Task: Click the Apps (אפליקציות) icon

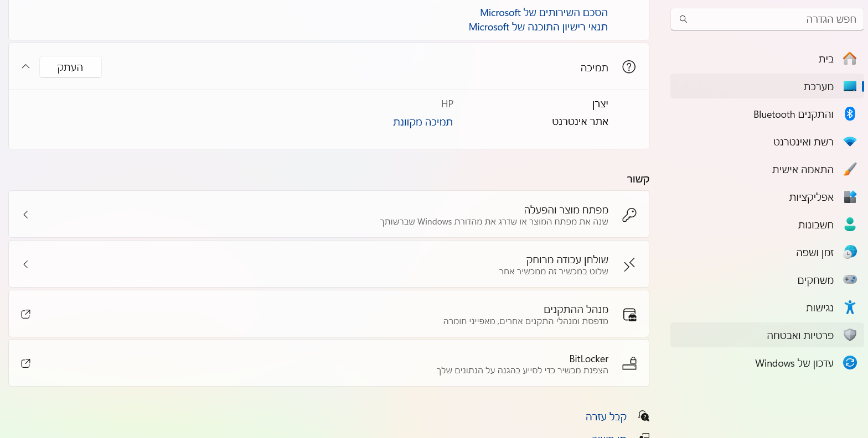Action: pos(850,197)
